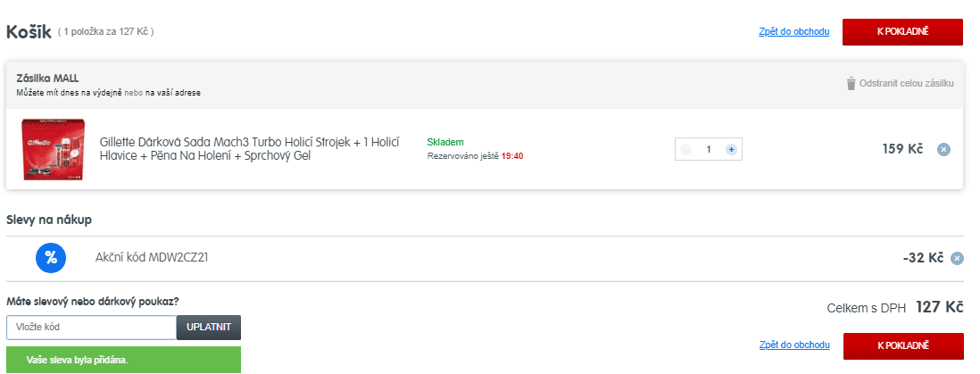Follow the top Zpět do obchodu link
Image resolution: width=980 pixels, height=374 pixels.
[793, 32]
